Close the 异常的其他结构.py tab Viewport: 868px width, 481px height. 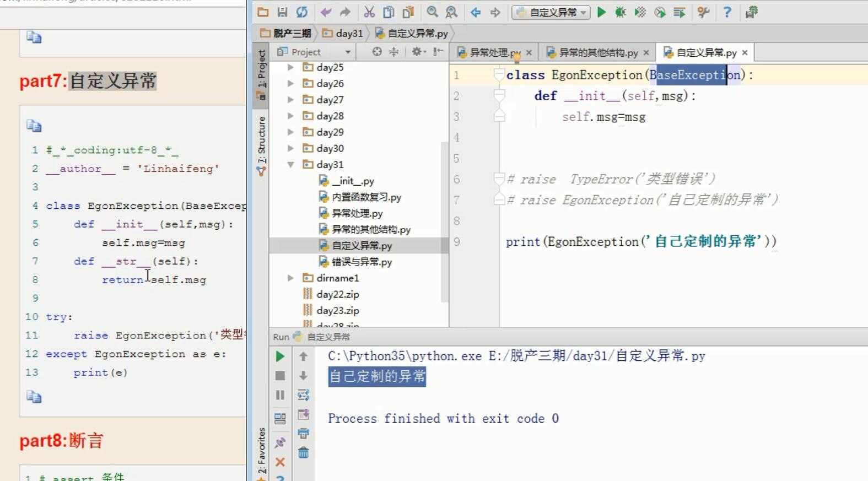[x=646, y=52]
